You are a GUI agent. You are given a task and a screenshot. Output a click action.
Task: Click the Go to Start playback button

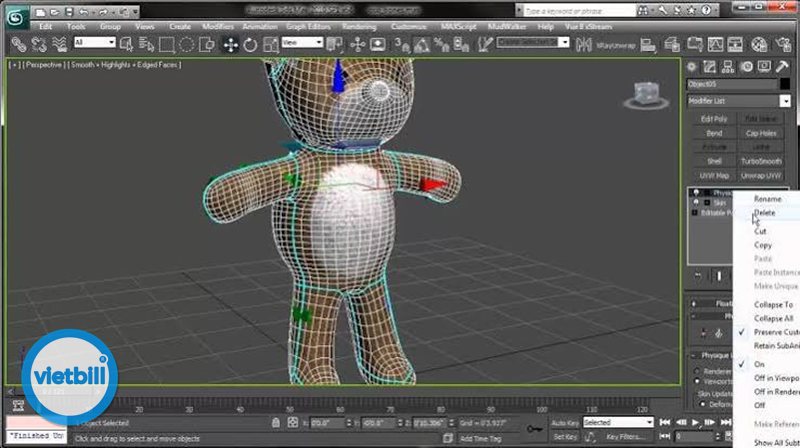click(664, 422)
